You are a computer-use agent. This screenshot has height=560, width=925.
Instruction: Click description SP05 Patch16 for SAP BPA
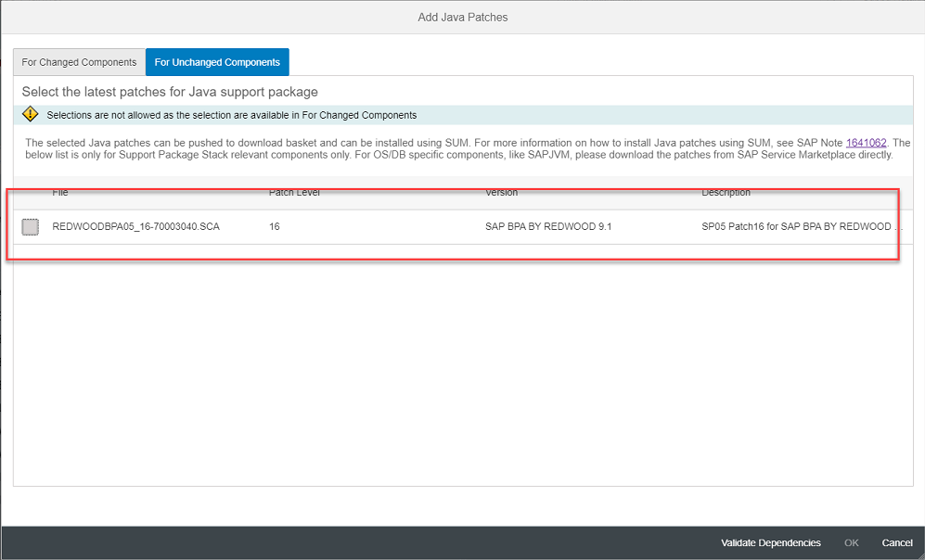click(802, 227)
